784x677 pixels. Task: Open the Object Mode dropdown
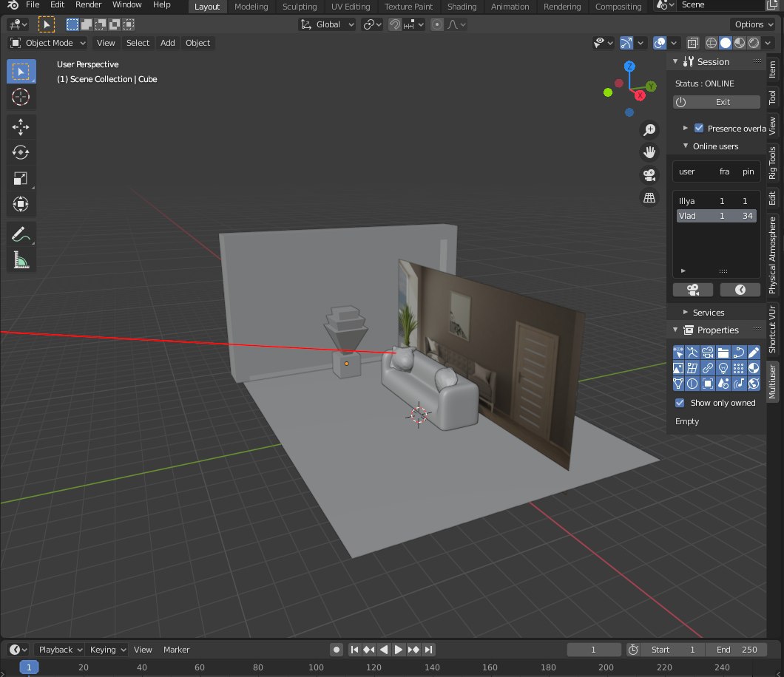tap(48, 43)
